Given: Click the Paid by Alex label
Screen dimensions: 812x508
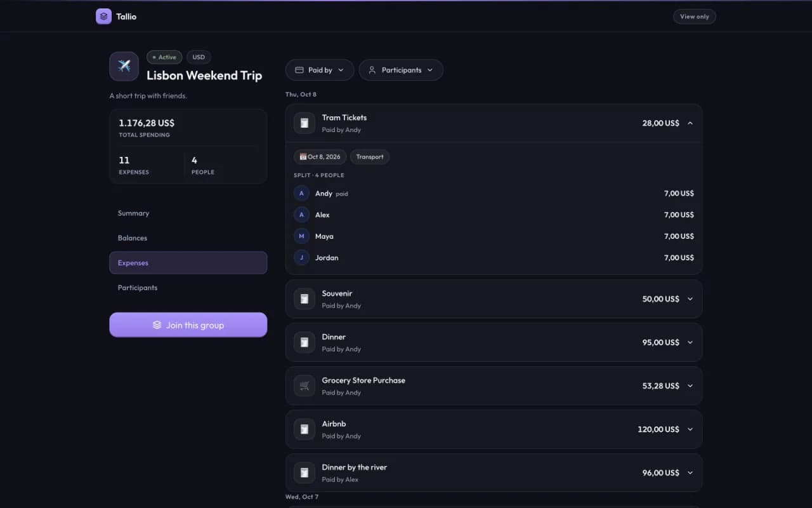Looking at the screenshot, I should [340, 479].
